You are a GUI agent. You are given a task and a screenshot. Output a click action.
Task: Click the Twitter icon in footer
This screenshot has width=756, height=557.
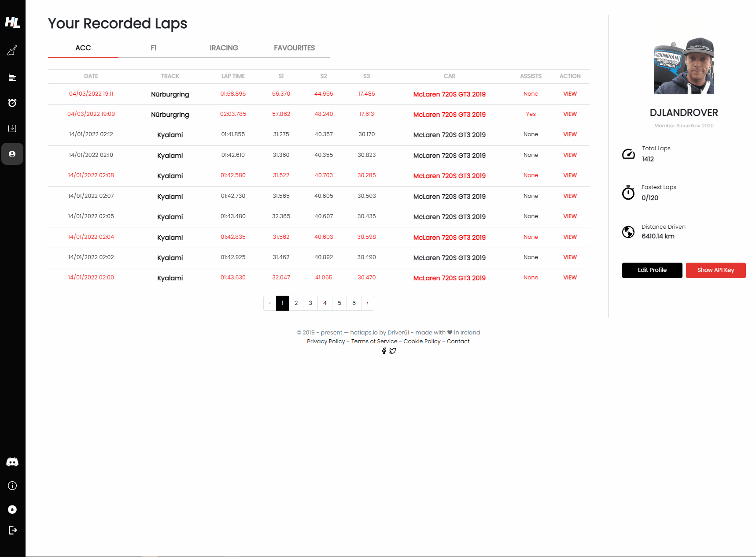393,351
